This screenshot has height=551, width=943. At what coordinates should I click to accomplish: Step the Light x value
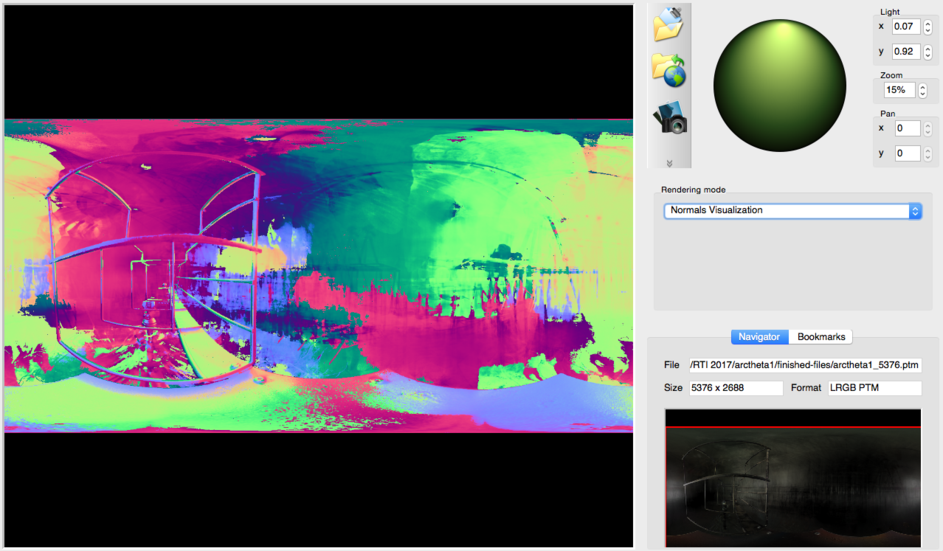tap(928, 26)
